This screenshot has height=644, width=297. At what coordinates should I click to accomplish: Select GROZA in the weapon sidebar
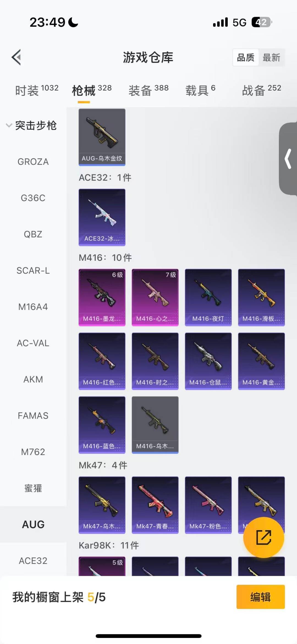pyautogui.click(x=33, y=162)
